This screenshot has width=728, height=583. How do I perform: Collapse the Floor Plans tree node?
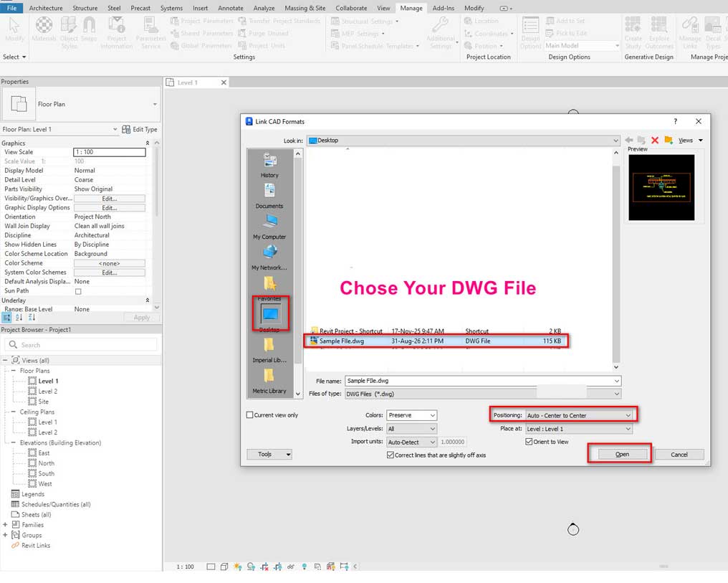tap(14, 370)
